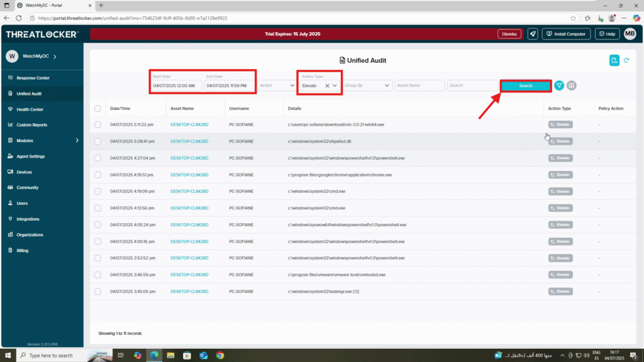
Task: Open Microsoft Store from the taskbar
Action: coord(187,356)
